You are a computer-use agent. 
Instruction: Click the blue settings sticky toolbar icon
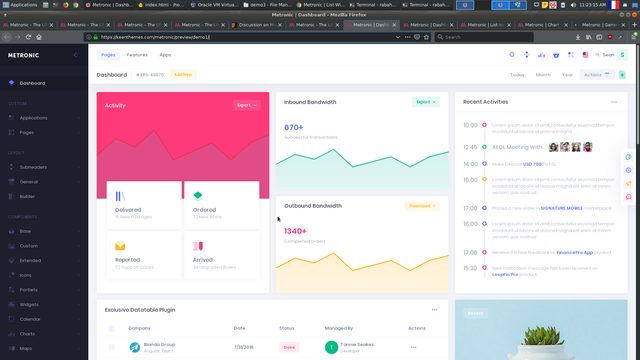pyautogui.click(x=629, y=170)
